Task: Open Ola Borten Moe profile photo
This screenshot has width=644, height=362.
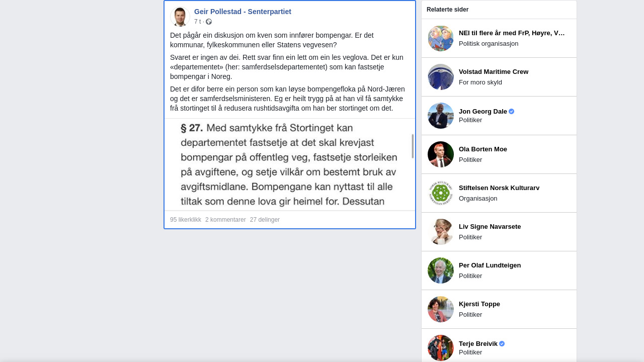Action: (441, 154)
